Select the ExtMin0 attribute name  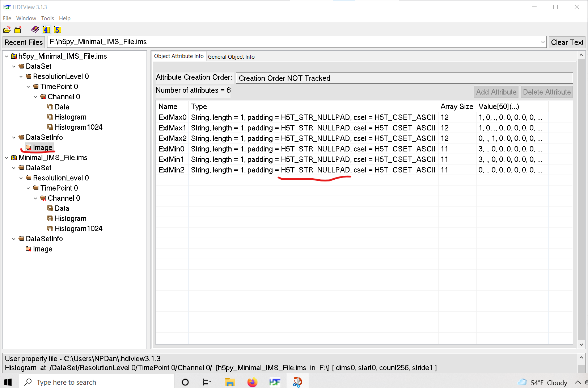tap(172, 149)
